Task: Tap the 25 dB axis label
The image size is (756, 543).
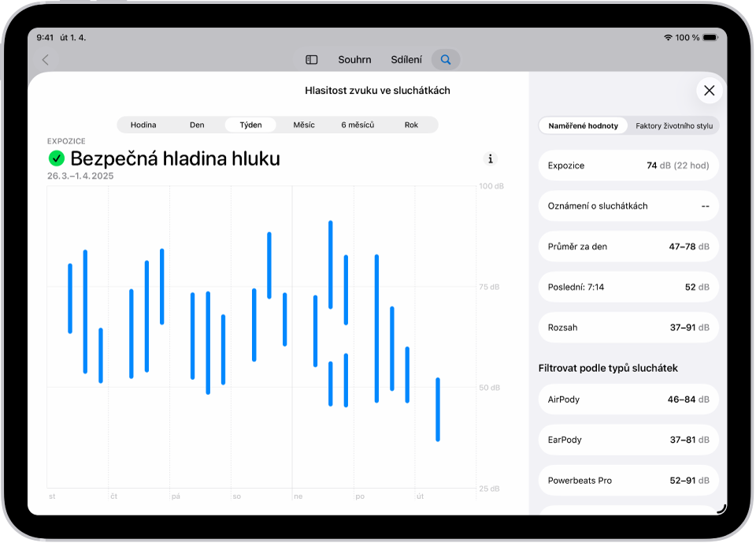Action: point(489,489)
